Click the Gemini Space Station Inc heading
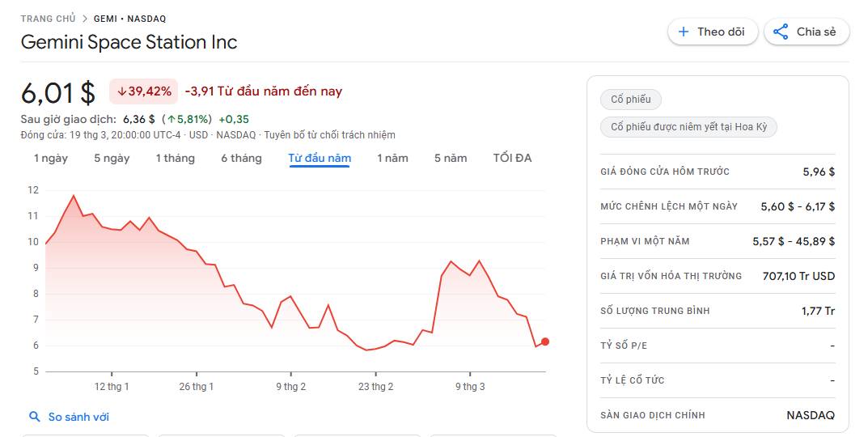The width and height of the screenshot is (868, 437). tap(129, 42)
